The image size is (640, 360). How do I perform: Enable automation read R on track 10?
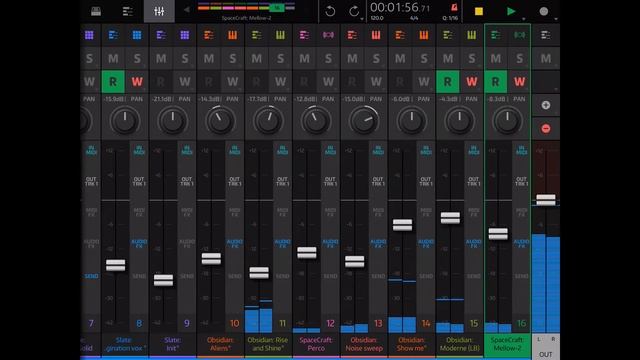[209, 82]
